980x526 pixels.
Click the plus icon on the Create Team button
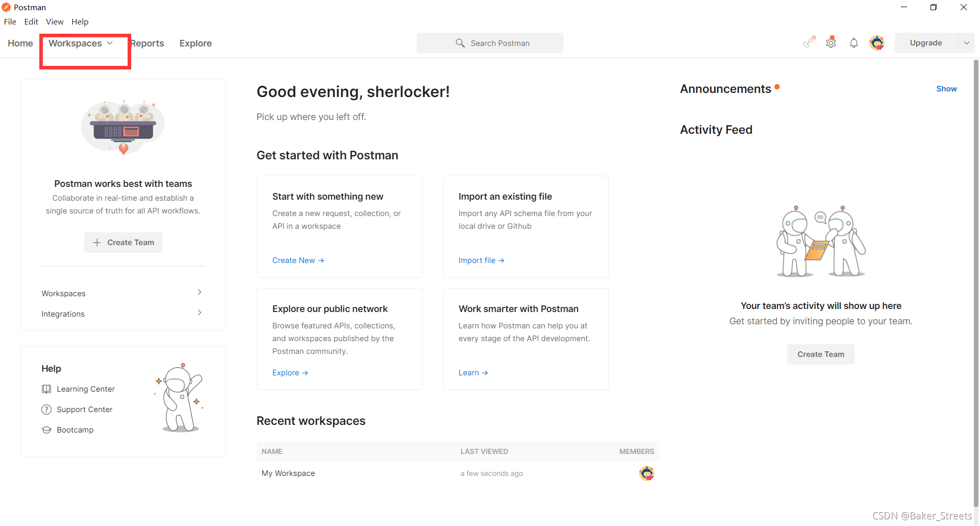[97, 243]
